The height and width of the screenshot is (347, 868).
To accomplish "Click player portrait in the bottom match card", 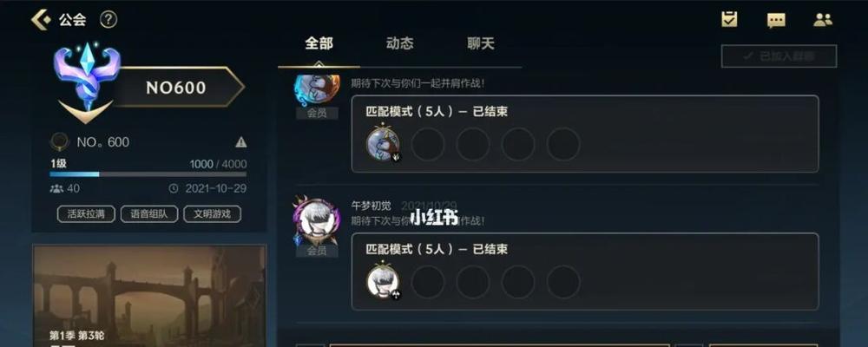I will 383,282.
